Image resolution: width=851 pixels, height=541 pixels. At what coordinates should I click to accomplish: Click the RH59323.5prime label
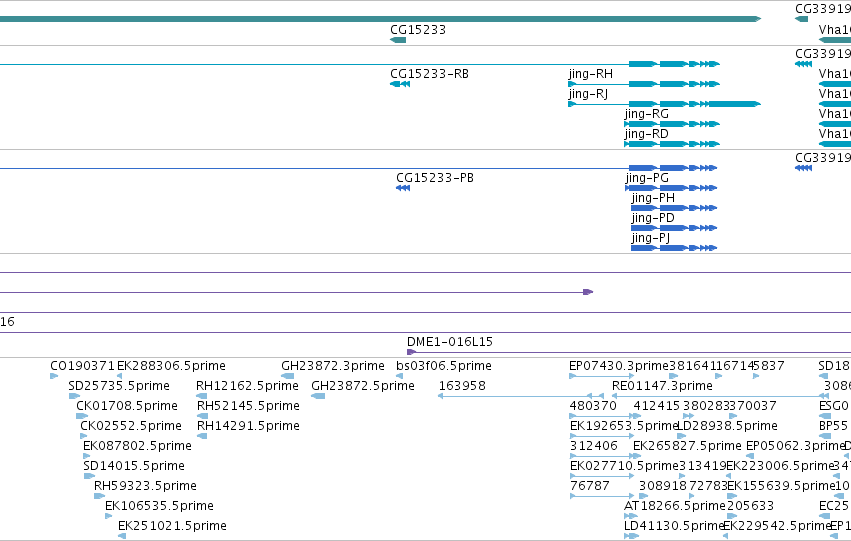tap(145, 486)
